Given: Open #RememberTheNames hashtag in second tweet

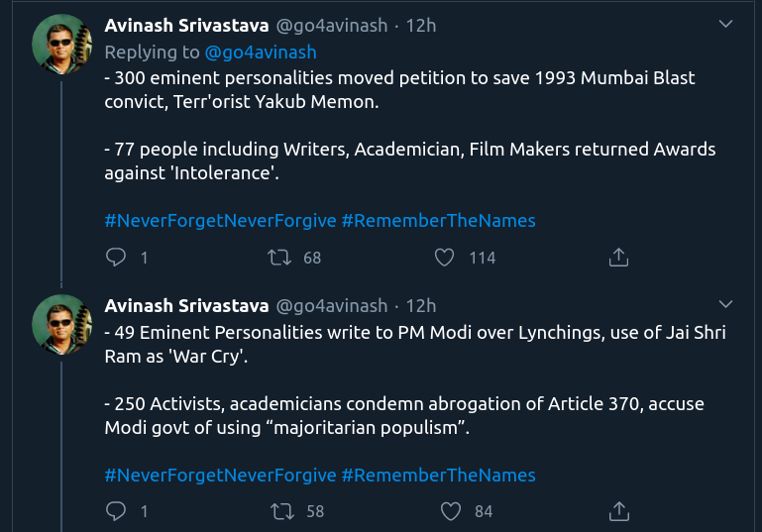Looking at the screenshot, I should pos(438,475).
